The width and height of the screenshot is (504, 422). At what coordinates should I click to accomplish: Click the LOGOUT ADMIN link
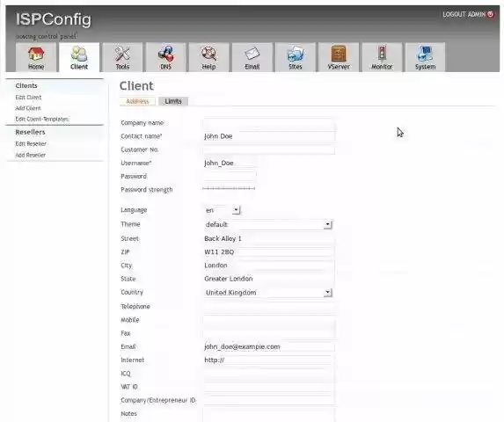(464, 14)
